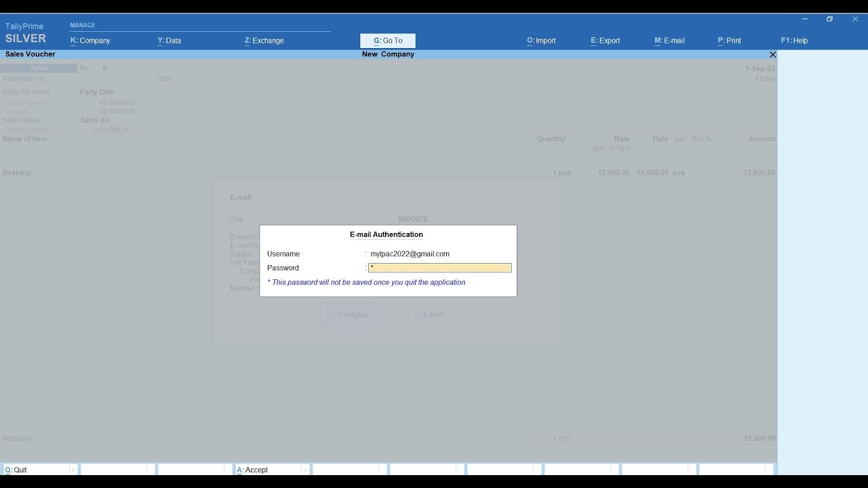Expand the arrow next to Quit button
The height and width of the screenshot is (488, 868).
[x=73, y=470]
